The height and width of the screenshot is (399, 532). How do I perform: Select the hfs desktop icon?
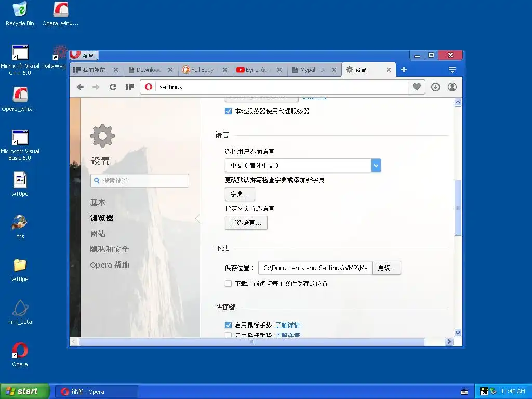[20, 227]
